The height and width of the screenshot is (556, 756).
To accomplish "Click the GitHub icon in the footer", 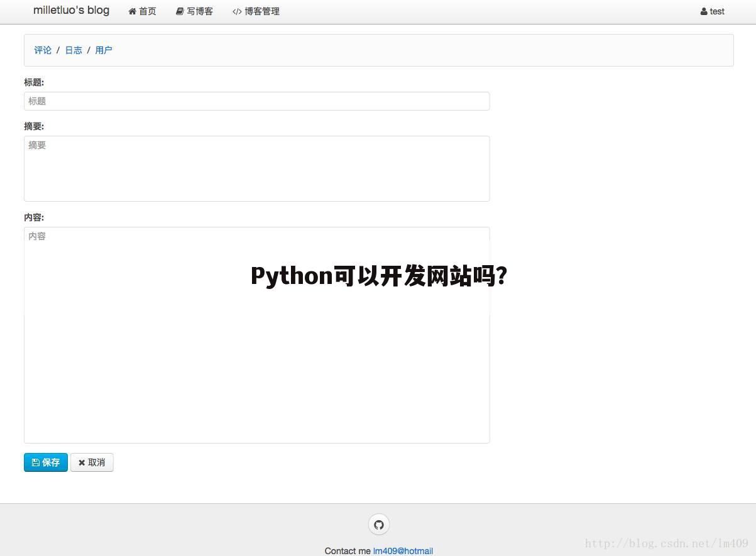I will 378,524.
